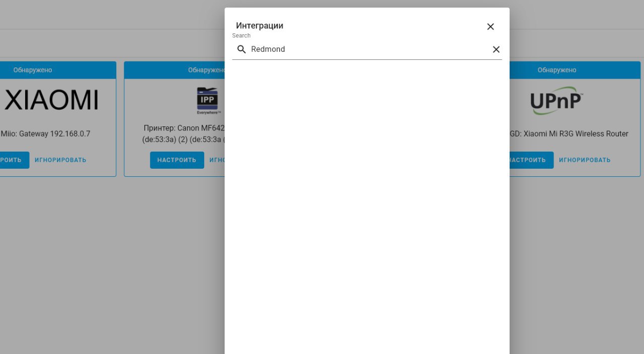Viewport: 644px width, 354px height.
Task: Click the Интеграции dialog title
Action: (x=260, y=26)
